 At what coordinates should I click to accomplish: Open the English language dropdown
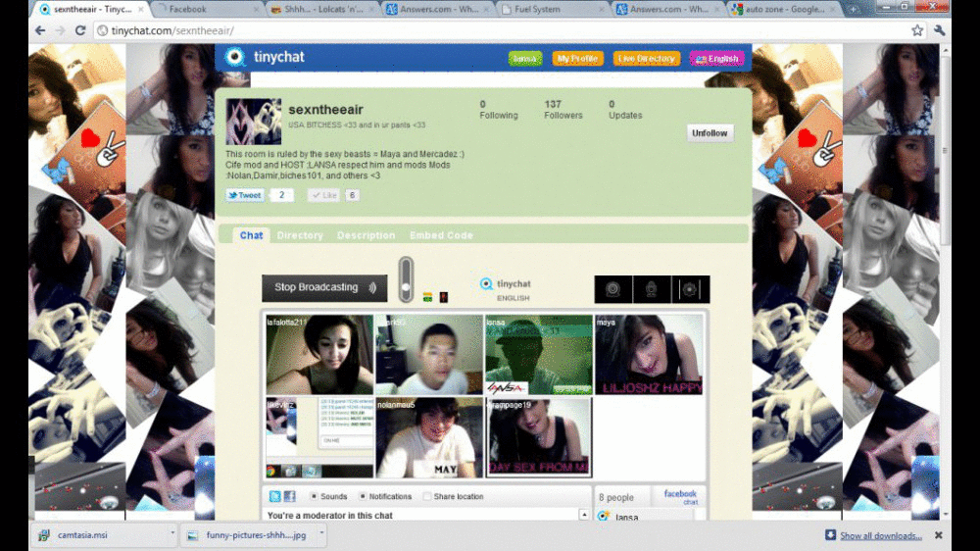[716, 59]
